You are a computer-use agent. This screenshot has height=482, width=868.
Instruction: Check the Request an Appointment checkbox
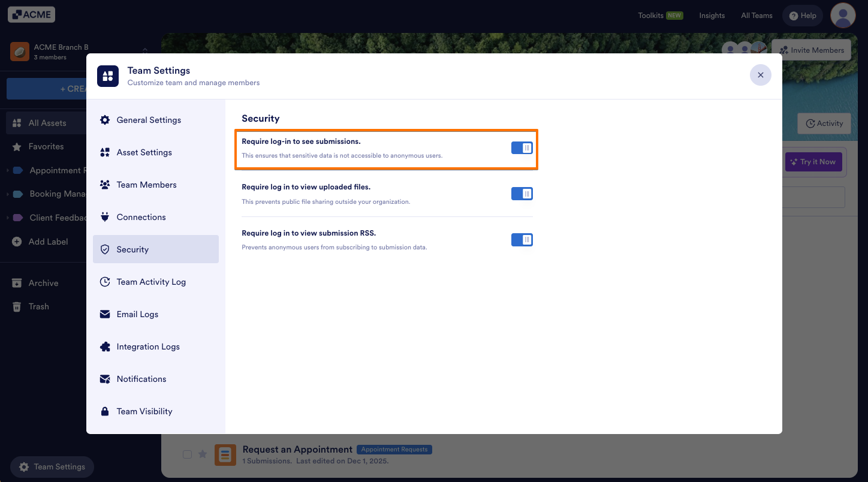click(x=187, y=454)
